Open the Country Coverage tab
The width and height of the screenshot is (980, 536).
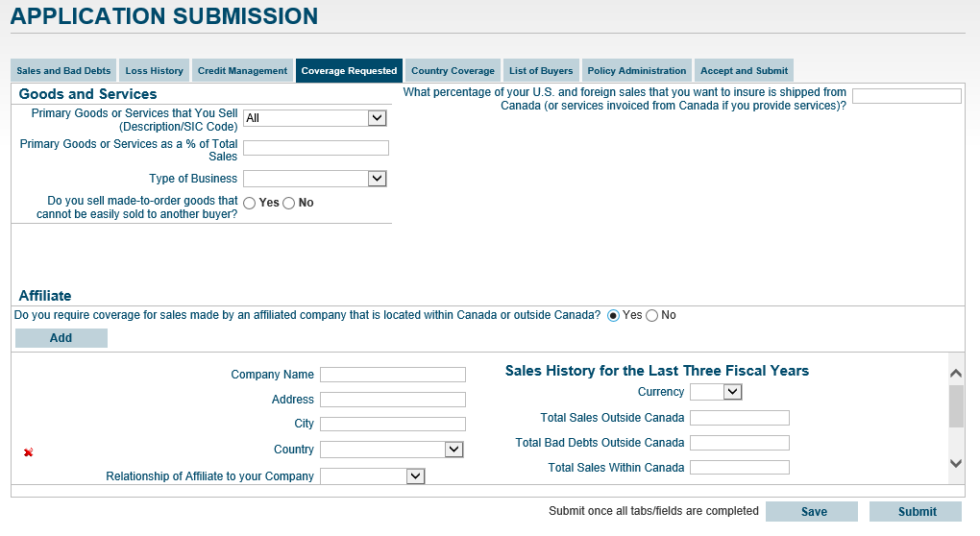click(453, 70)
